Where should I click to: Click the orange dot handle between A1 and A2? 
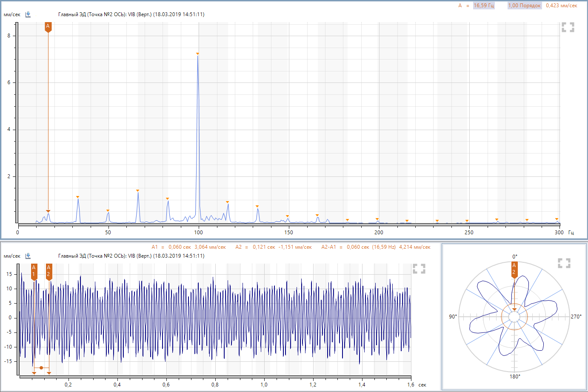(41, 368)
